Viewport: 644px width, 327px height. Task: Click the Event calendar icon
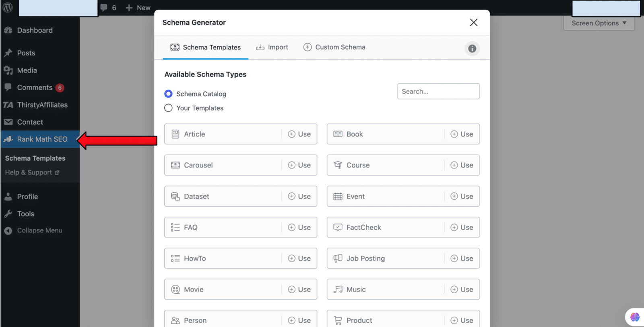[x=338, y=197]
